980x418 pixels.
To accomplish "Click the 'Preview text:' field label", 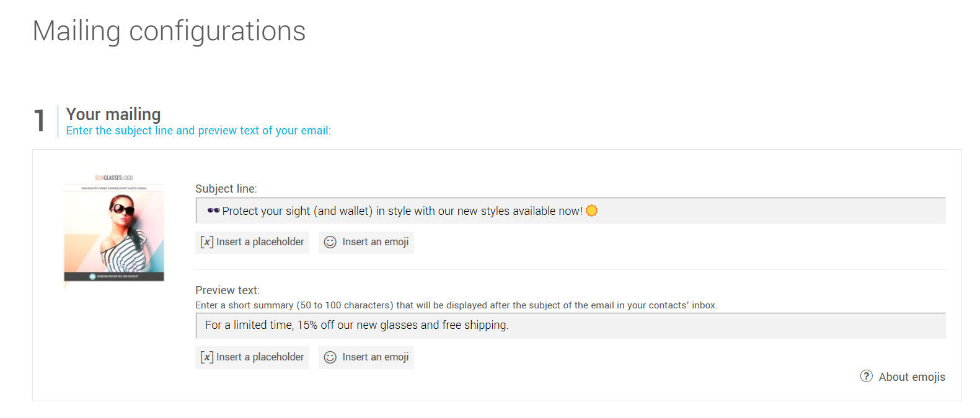I will coord(227,290).
